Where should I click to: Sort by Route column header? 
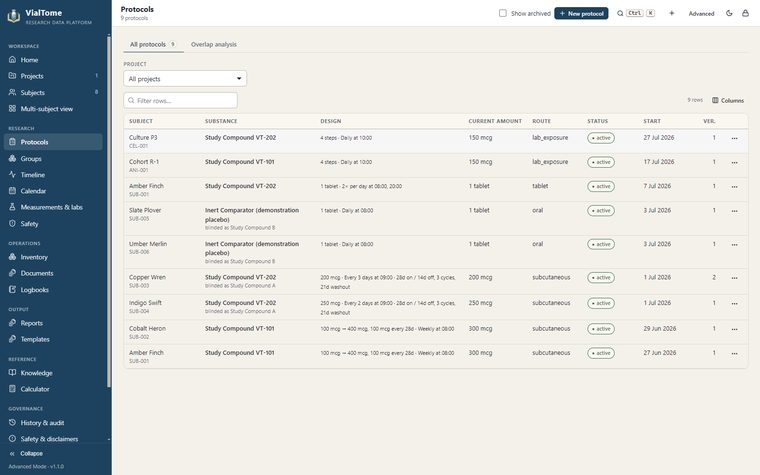[x=541, y=121]
